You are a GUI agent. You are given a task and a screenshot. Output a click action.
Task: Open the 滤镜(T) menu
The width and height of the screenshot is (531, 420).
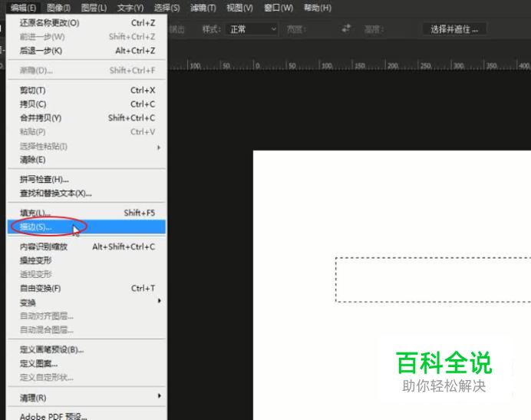(x=203, y=8)
